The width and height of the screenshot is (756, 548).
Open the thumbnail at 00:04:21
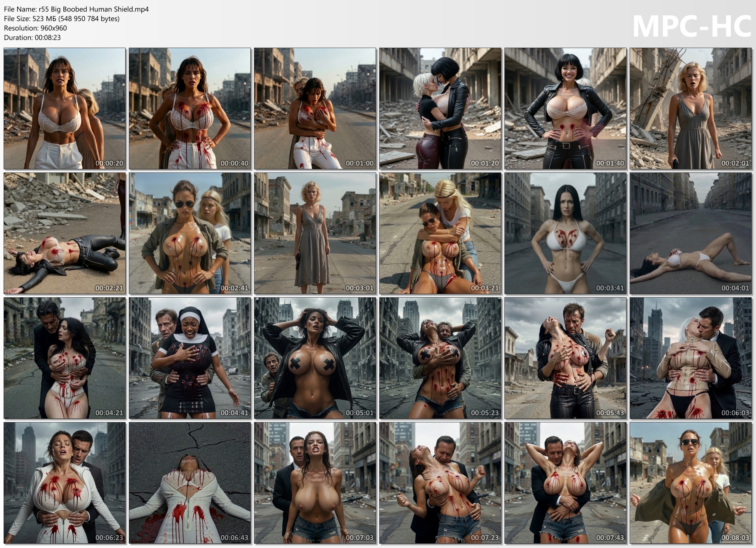(65, 358)
